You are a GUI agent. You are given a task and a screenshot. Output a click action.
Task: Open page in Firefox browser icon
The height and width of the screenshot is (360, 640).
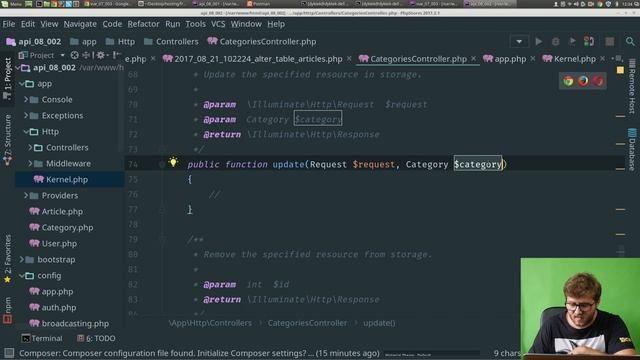click(x=583, y=81)
